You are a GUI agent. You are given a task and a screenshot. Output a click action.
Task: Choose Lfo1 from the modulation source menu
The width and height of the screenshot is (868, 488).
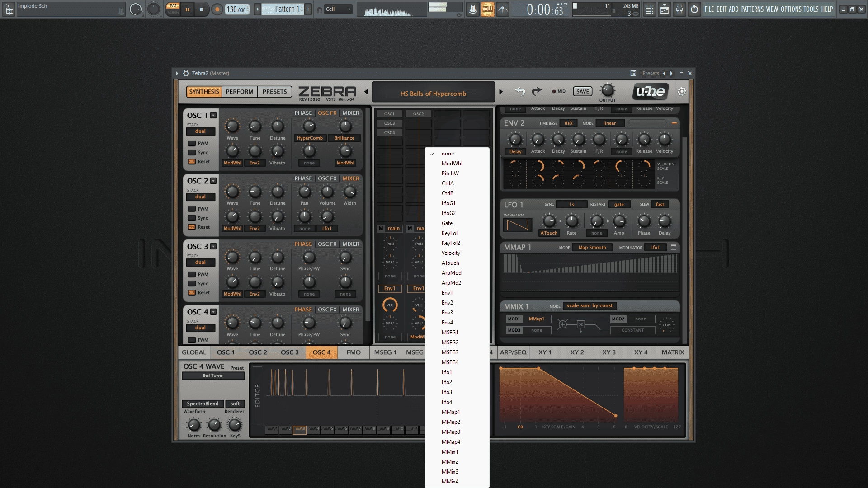tap(457, 372)
